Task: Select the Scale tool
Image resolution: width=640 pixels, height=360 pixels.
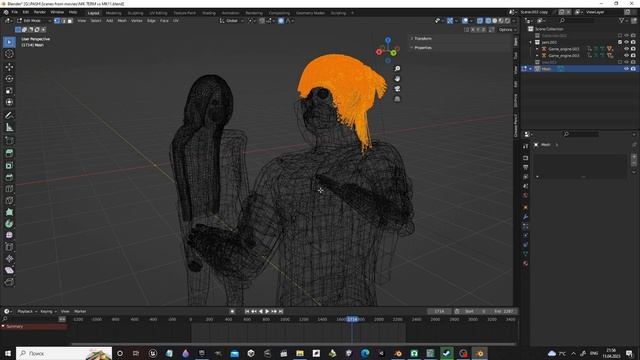Action: 9,91
